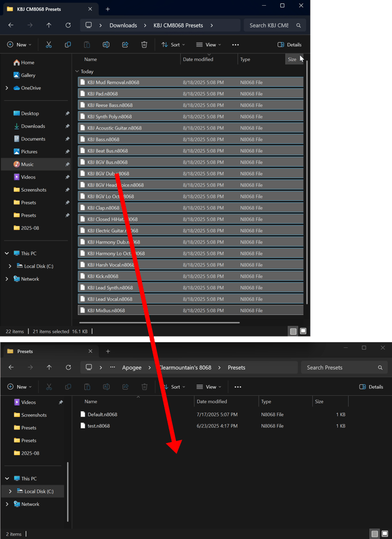This screenshot has height=539, width=392.
Task: Select KBJ Acoustic Guitar.n8068 file
Action: [190, 128]
